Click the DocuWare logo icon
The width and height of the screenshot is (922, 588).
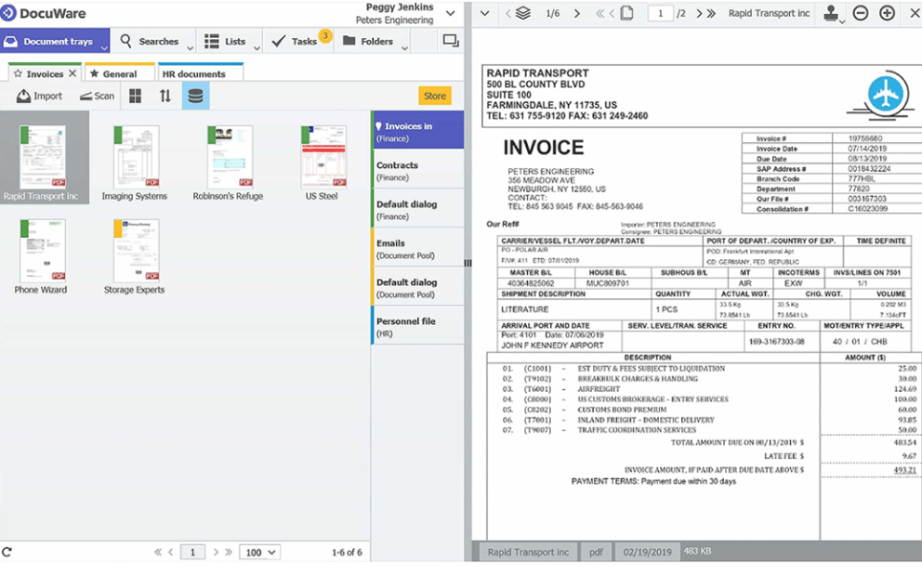click(7, 13)
